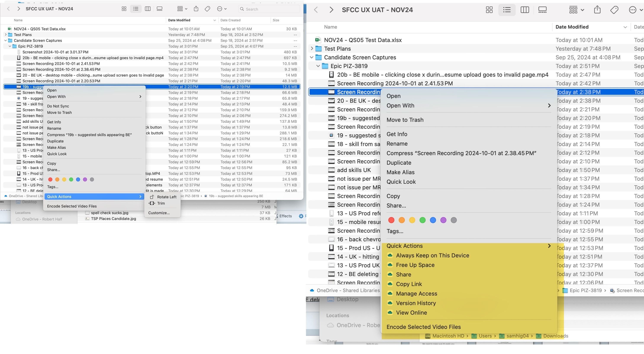Choose Rotate Left from Quick Actions
Image resolution: width=644 pixels, height=354 pixels.
(x=166, y=197)
